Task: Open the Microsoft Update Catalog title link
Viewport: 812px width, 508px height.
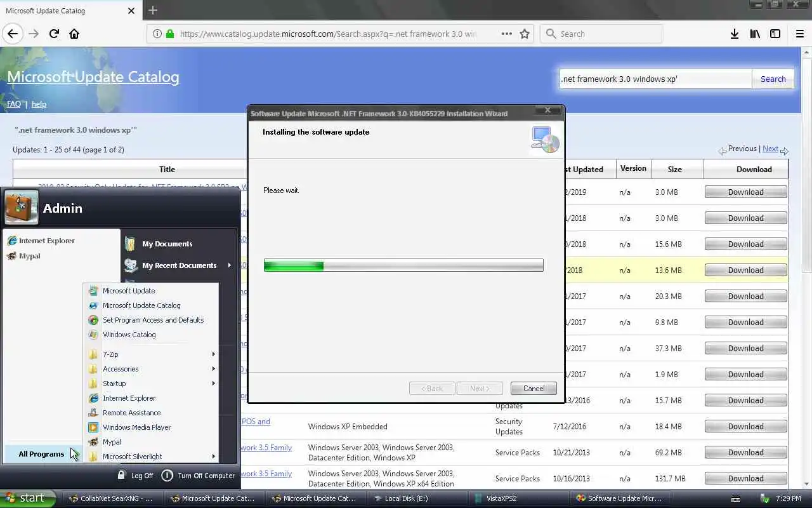Action: coord(93,77)
